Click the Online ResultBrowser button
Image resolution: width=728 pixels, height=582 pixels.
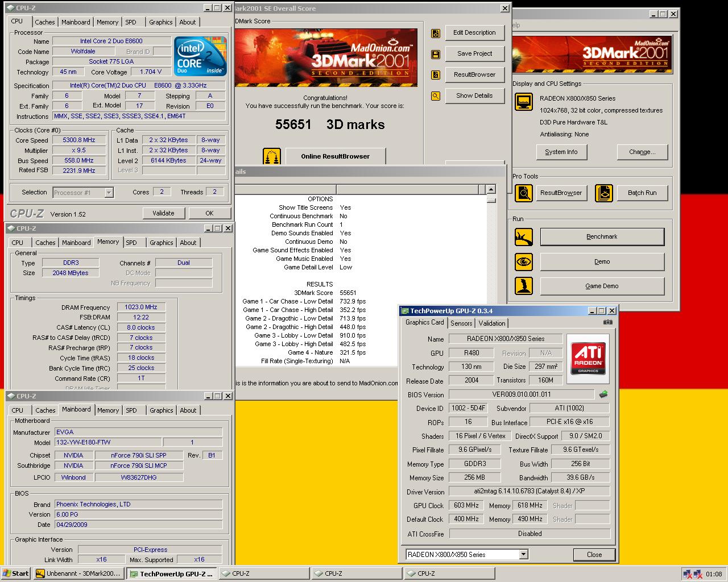(335, 156)
